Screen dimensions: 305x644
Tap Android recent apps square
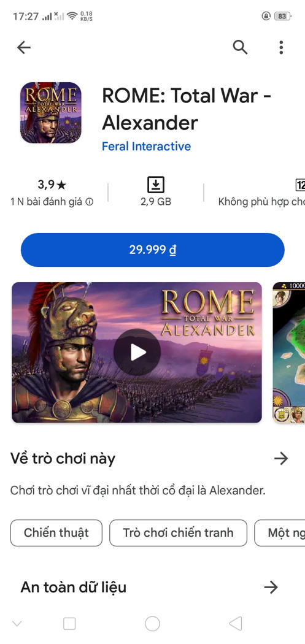point(69,624)
